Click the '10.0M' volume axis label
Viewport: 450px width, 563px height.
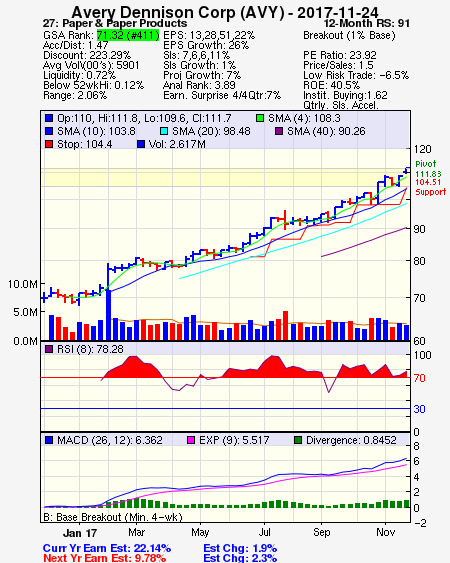[23, 284]
